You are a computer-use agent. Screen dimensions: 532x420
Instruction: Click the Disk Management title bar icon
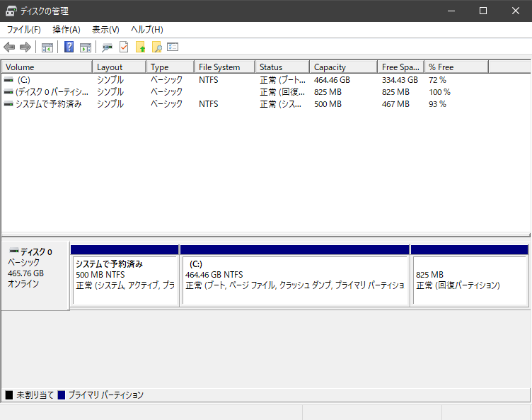coord(11,11)
